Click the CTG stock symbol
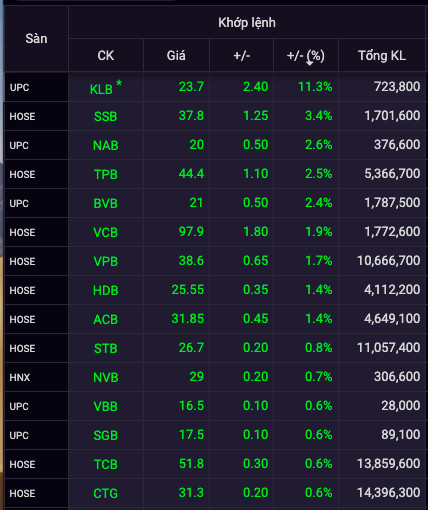428x510 pixels. [106, 493]
